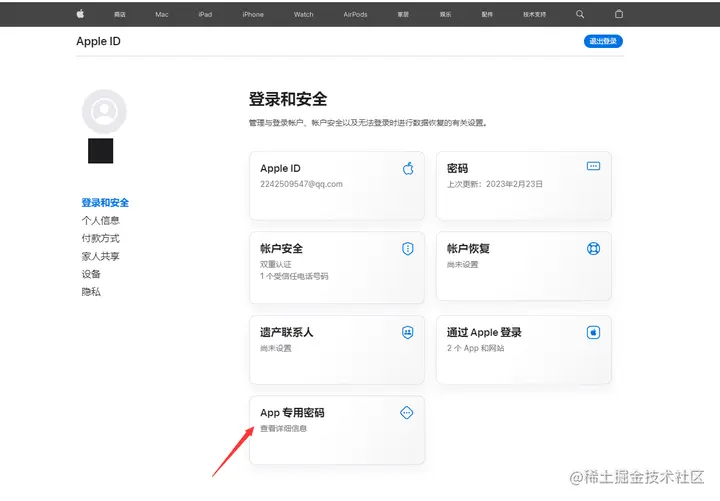This screenshot has height=501, width=720.
Task: Click the 退出登录 sign-out button
Action: [603, 41]
